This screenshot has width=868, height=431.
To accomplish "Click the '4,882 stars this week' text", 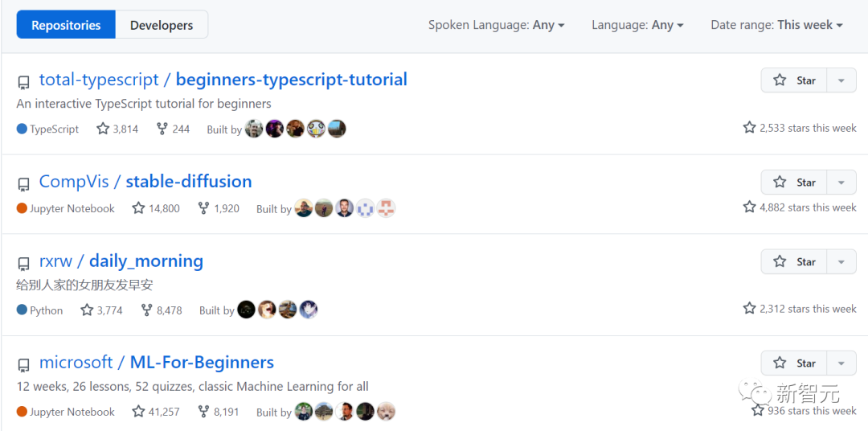I will [x=808, y=207].
